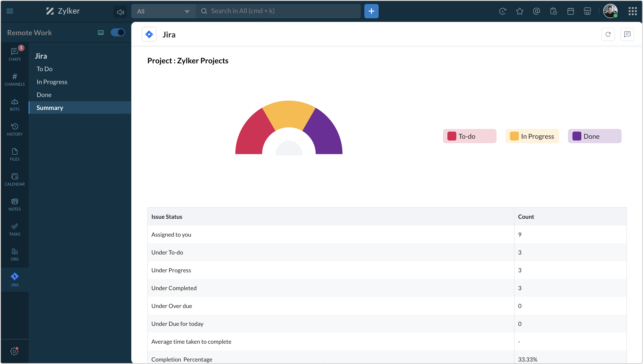Toggle the Remote Work switch
The width and height of the screenshot is (643, 364).
[118, 33]
